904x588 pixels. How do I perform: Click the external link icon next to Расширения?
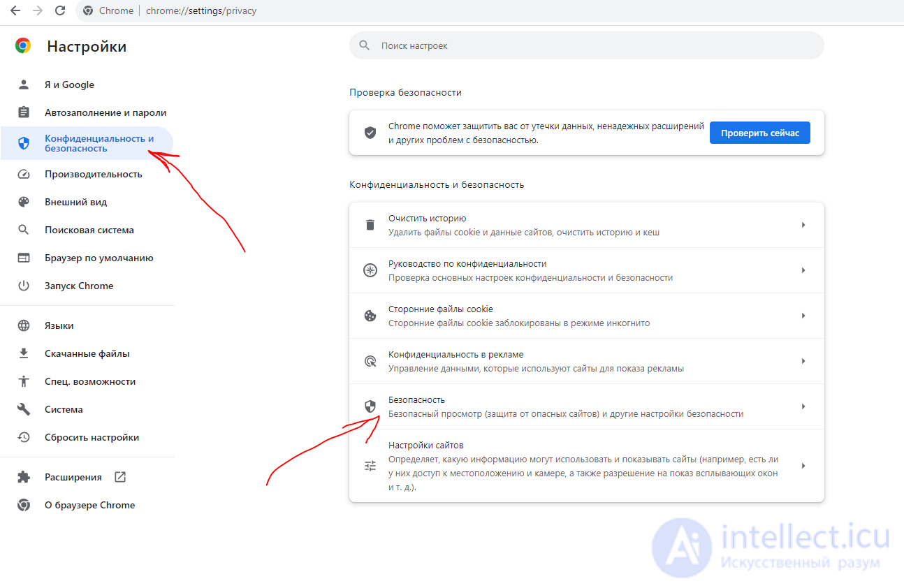pyautogui.click(x=119, y=477)
